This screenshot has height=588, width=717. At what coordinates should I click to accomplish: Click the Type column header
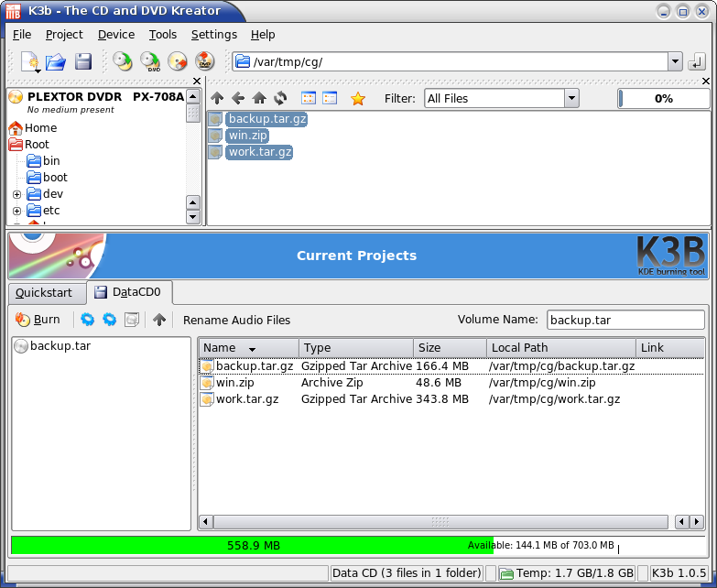click(x=356, y=347)
